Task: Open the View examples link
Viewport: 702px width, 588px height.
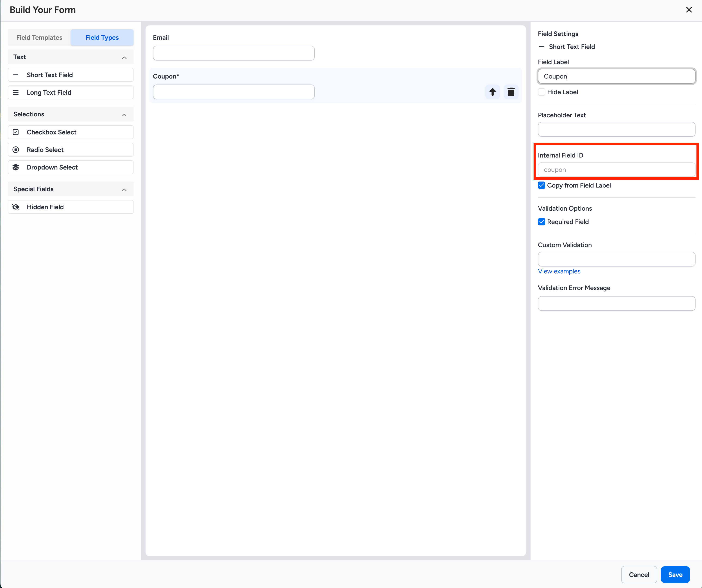Action: (559, 271)
